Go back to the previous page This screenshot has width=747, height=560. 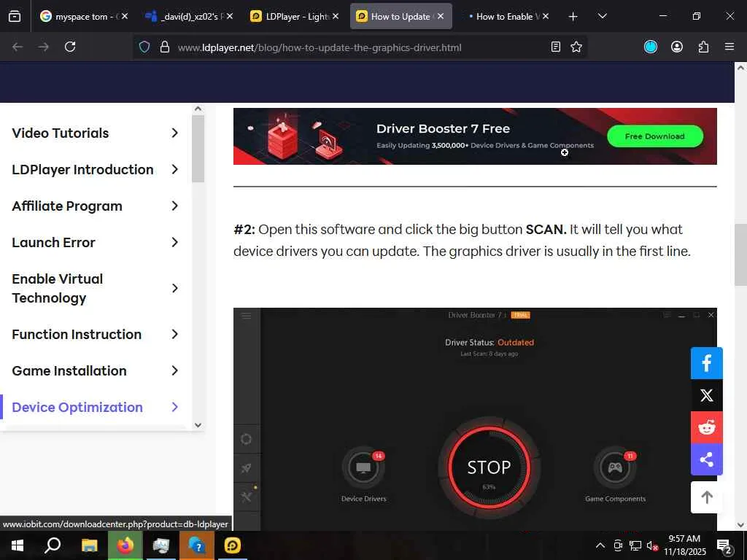18,47
